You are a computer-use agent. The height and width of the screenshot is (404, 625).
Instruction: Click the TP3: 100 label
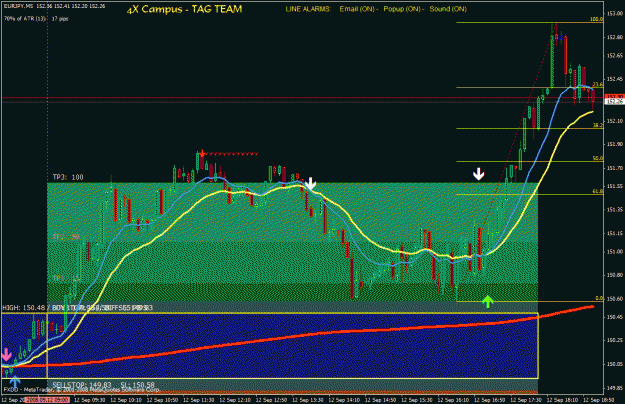(68, 177)
